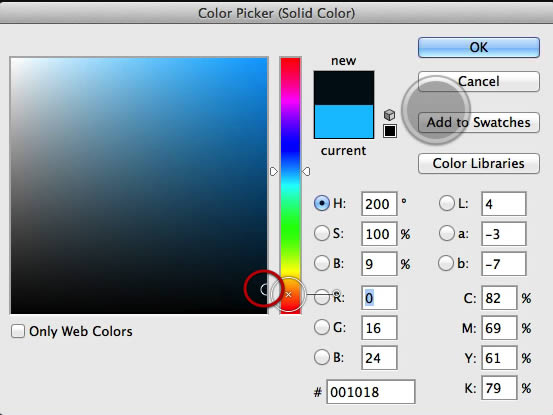Click the H value field showing 200

click(x=379, y=204)
